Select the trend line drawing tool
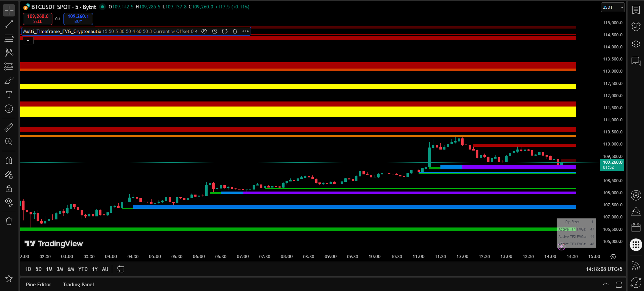The height and width of the screenshot is (291, 644). click(x=9, y=25)
